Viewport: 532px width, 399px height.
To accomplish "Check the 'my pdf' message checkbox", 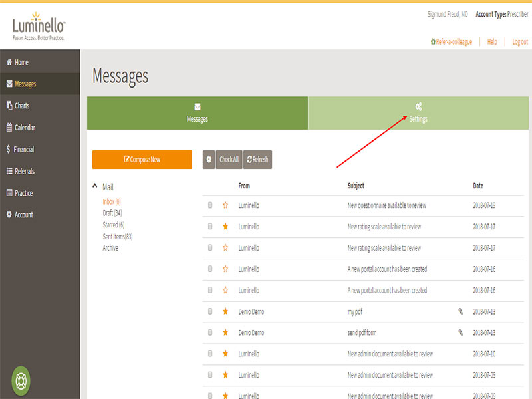I will (210, 311).
